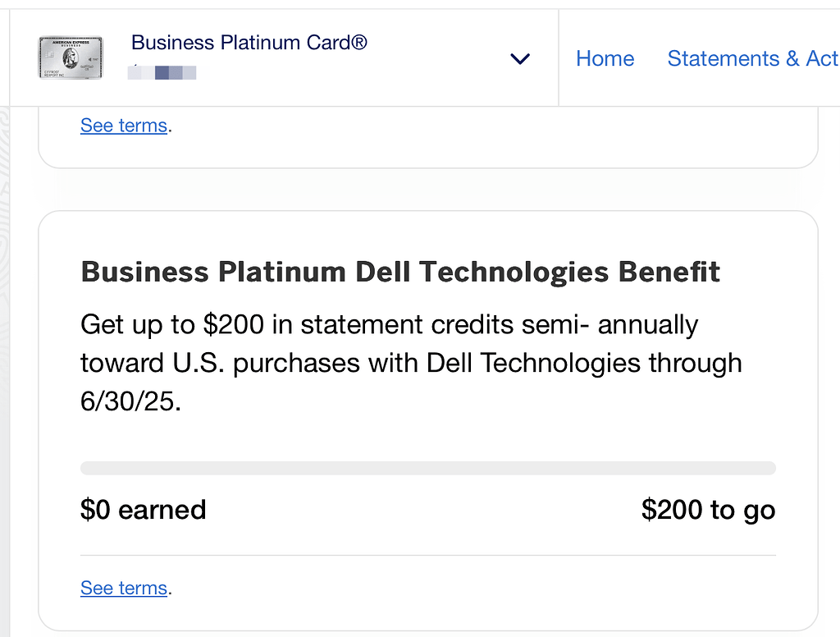Click the American Express card artwork thumbnail

tap(70, 58)
